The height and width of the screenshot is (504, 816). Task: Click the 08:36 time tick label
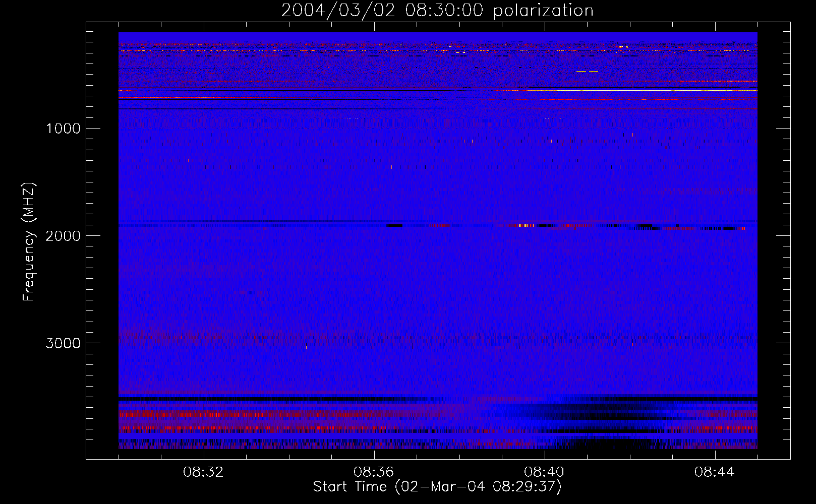click(x=374, y=472)
